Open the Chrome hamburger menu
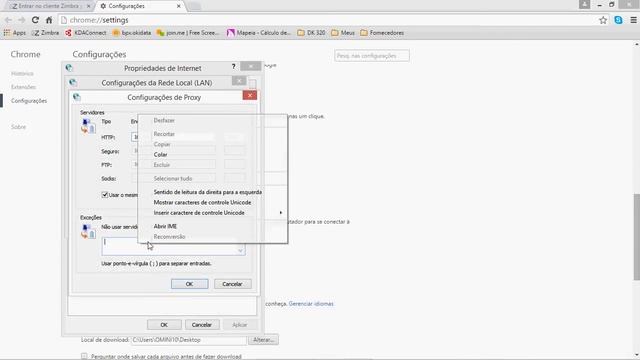 point(633,20)
